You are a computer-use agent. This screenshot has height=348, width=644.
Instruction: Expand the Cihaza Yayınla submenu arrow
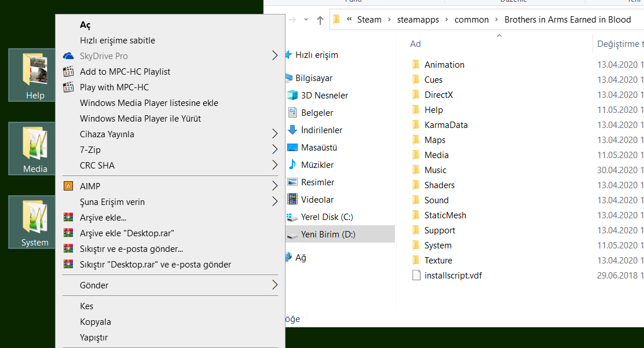pos(275,134)
